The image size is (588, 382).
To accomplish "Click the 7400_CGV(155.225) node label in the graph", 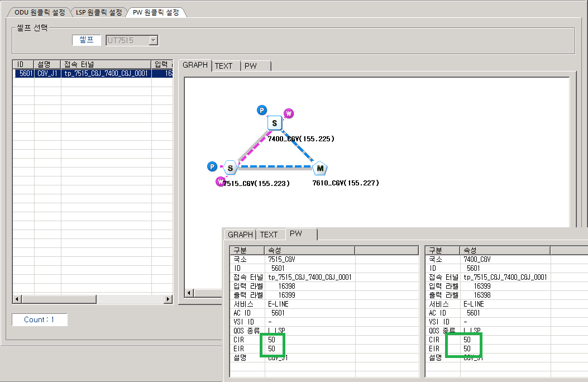I will point(301,139).
